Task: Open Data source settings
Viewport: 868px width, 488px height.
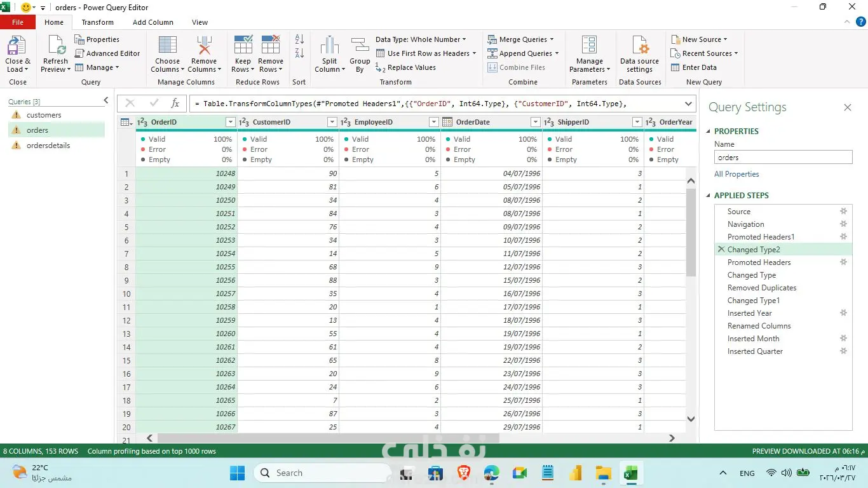Action: pos(639,55)
